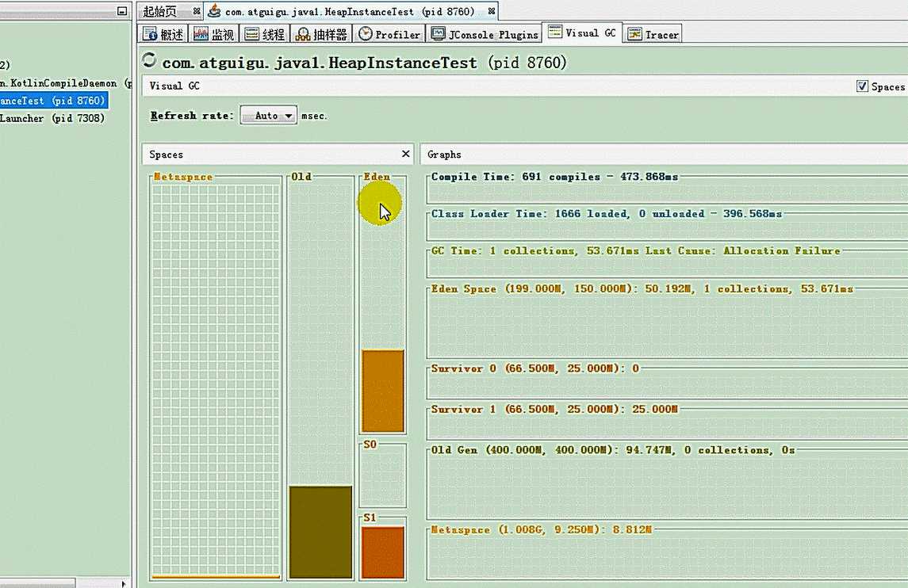Click the JConsole Plugins icon
Viewport: 908px width, 588px height.
pos(439,33)
